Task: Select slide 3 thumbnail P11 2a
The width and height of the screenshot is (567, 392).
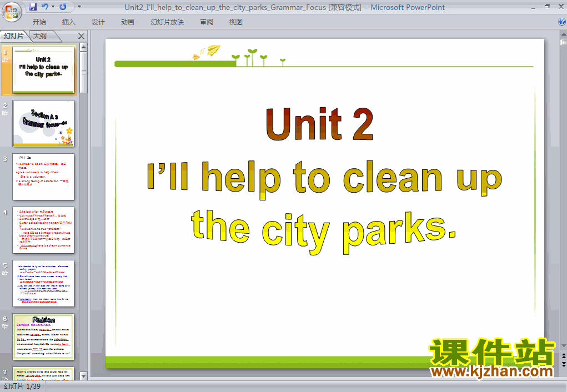Action: pos(43,177)
